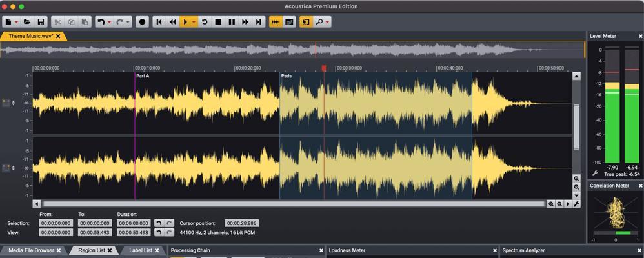Select the zoom magnifier tool

(319, 22)
